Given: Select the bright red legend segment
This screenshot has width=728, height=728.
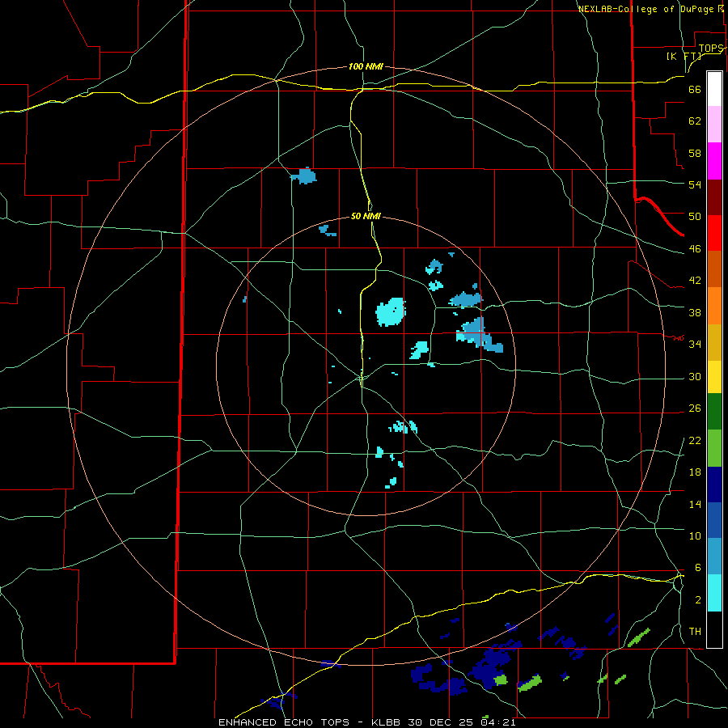Looking at the screenshot, I should pyautogui.click(x=714, y=233).
